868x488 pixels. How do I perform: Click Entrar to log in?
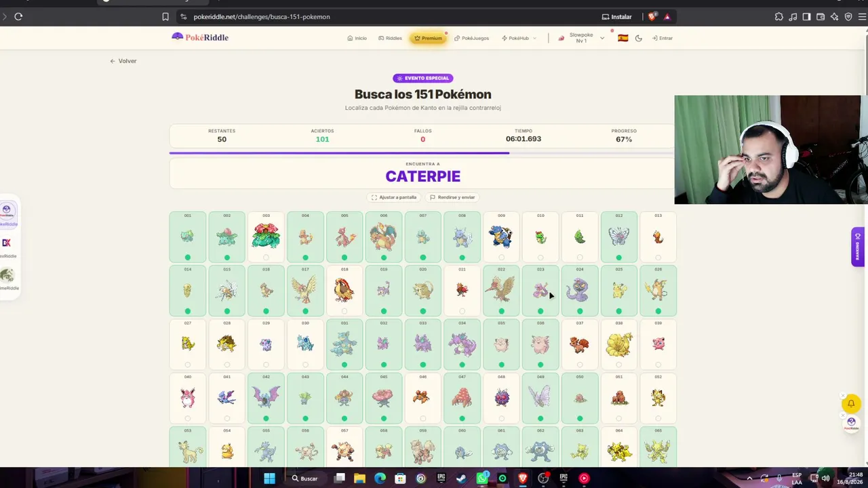662,38
